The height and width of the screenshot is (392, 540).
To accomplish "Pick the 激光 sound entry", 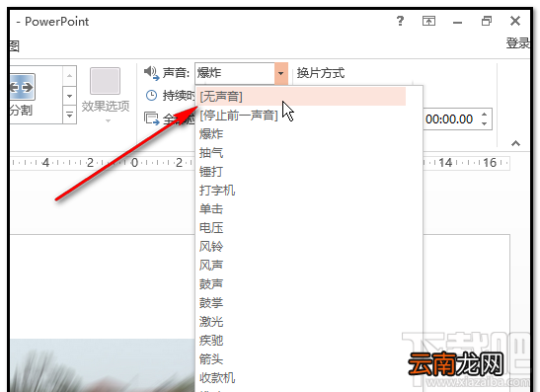I will (x=302, y=322).
